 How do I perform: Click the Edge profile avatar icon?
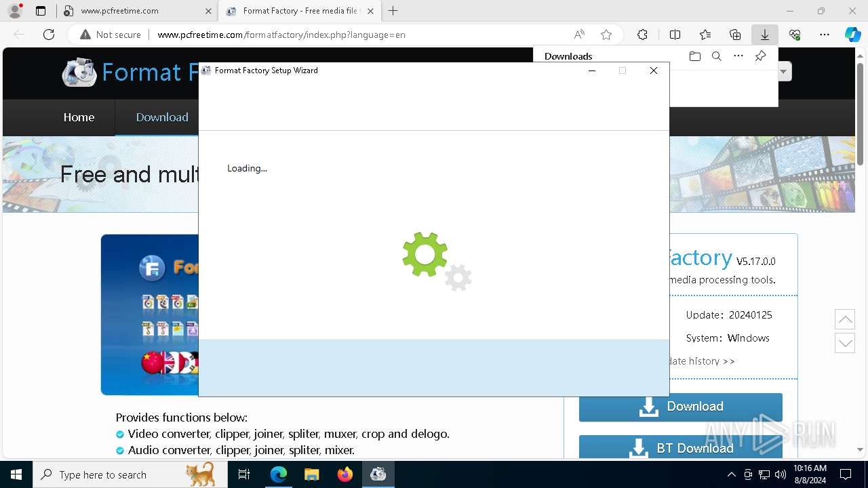14,11
